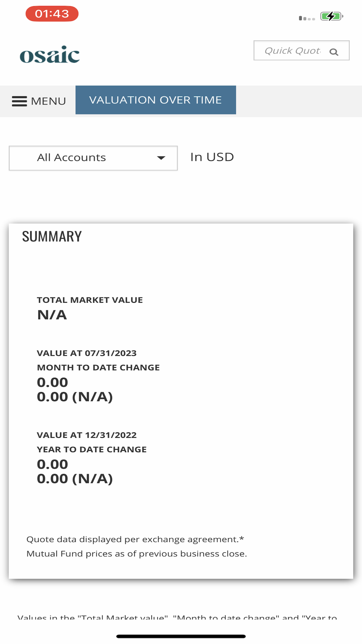
Task: Click the Month to Date Change label
Action: [98, 368]
